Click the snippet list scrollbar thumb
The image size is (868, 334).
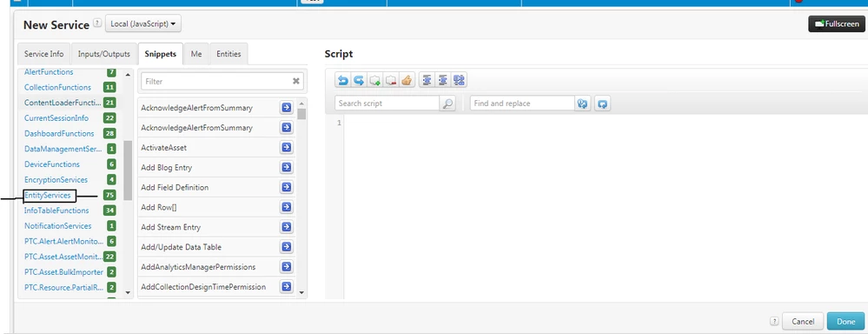tap(301, 114)
